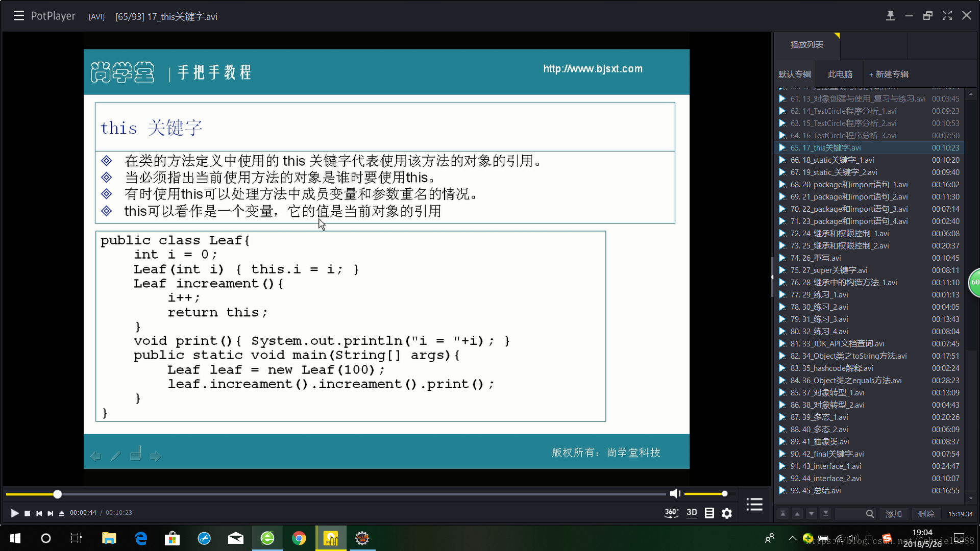Open the subtitle/chapter list icon
Image resolution: width=980 pixels, height=551 pixels.
(x=709, y=513)
